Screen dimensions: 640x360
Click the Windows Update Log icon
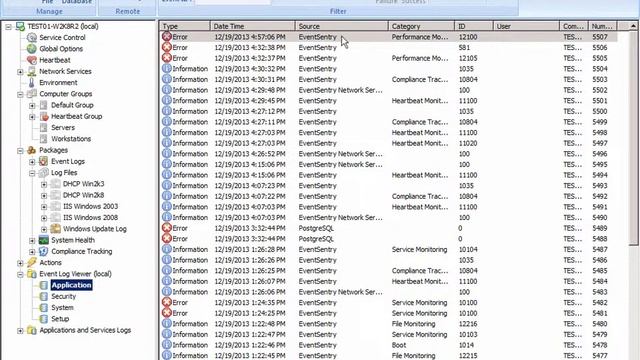point(56,229)
